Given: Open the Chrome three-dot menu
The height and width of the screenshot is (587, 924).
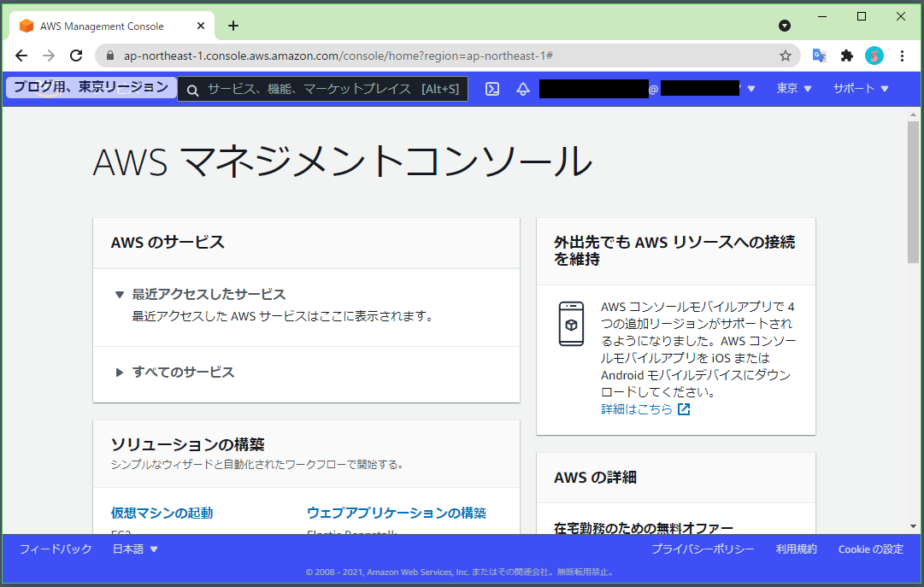Looking at the screenshot, I should 903,55.
